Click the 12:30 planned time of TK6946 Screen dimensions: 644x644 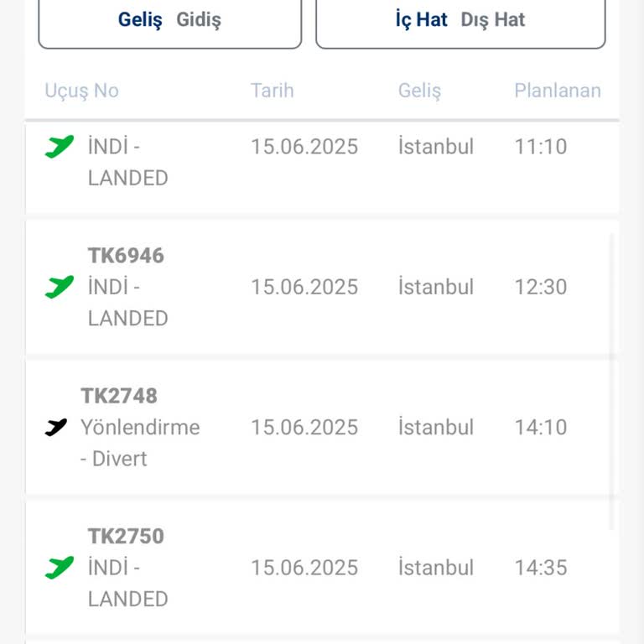(541, 287)
